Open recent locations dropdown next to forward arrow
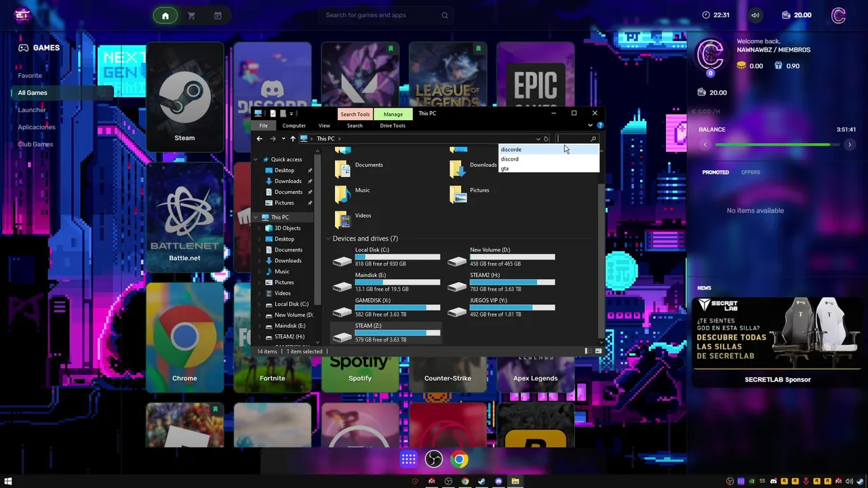The height and width of the screenshot is (488, 868). click(x=283, y=139)
